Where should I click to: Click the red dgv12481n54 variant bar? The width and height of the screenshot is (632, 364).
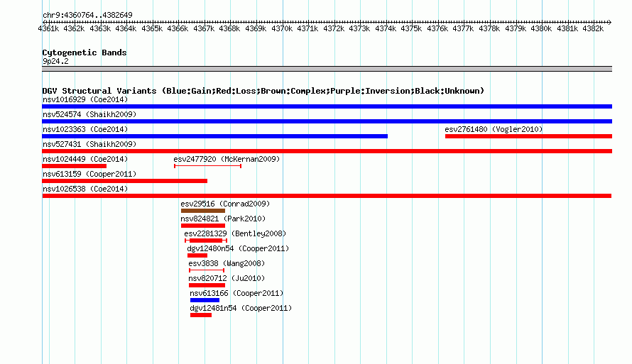point(201,315)
